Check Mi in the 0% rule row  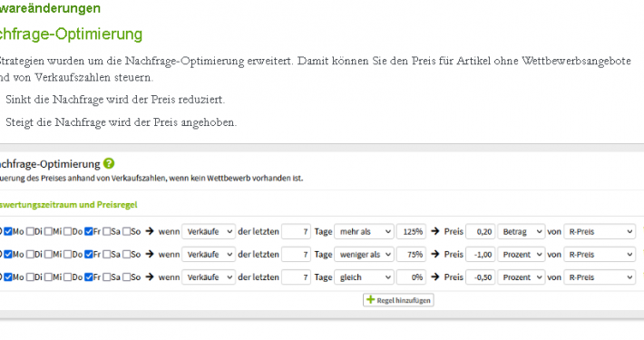point(48,277)
